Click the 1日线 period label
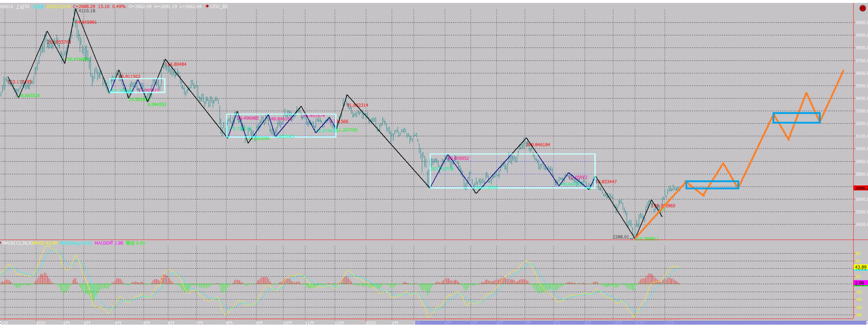This screenshot has height=326, width=868. coord(38,6)
